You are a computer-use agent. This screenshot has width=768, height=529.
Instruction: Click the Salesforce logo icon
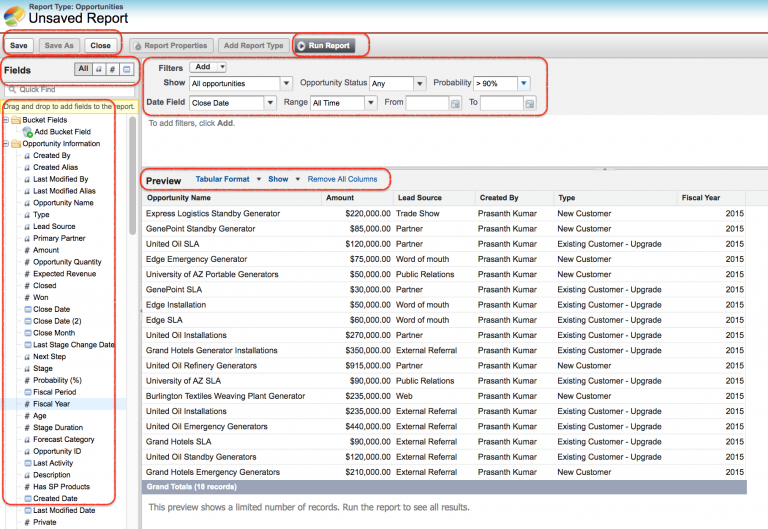coord(14,16)
